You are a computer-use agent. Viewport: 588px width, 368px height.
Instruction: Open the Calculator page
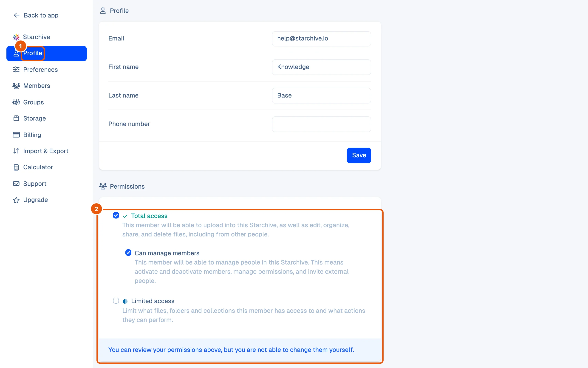[x=38, y=167]
